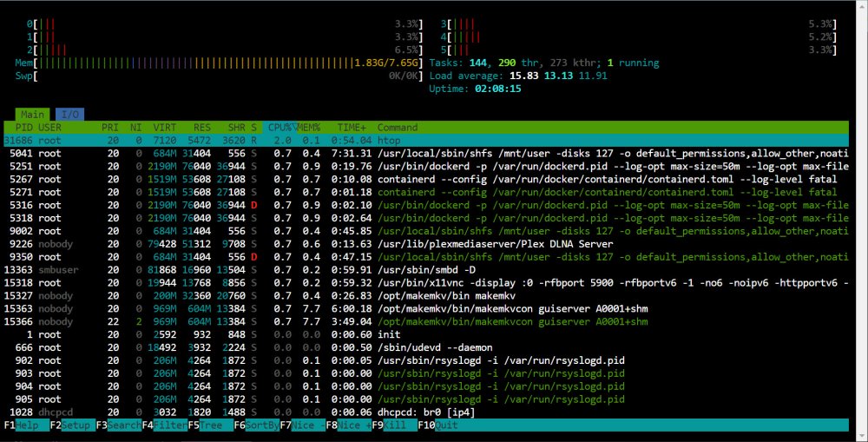The width and height of the screenshot is (868, 442).
Task: Switch to the Main tab
Action: pyautogui.click(x=32, y=115)
